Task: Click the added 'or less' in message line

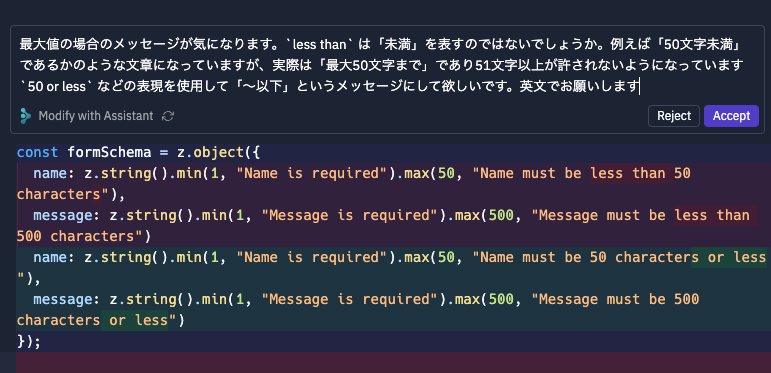Action: [139, 320]
